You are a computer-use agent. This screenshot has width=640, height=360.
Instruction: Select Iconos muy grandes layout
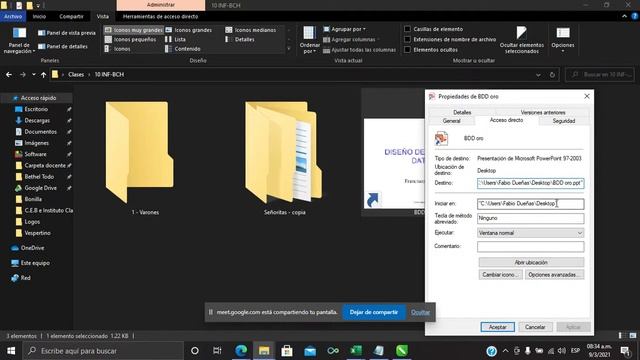[x=134, y=30]
